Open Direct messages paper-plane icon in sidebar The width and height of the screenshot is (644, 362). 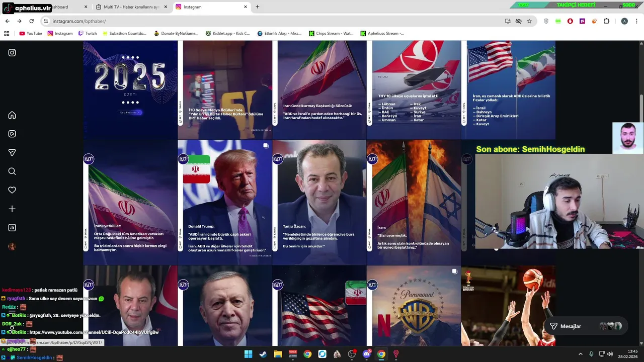[12, 152]
